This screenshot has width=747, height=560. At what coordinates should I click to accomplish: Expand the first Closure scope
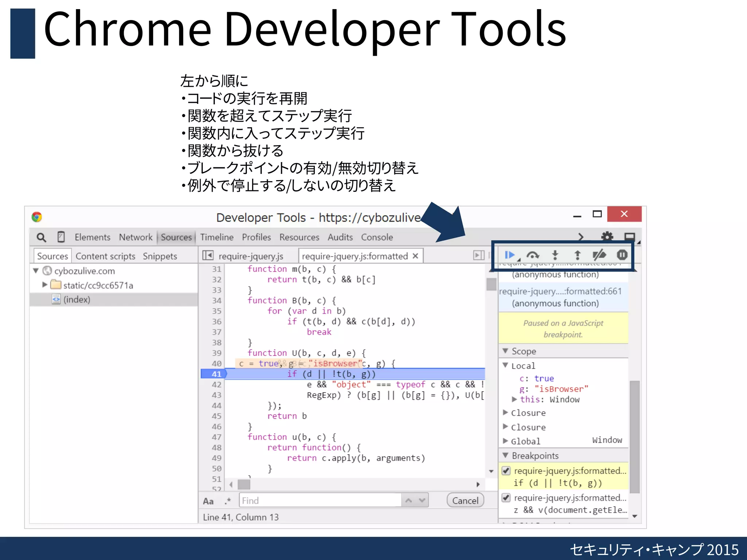[x=505, y=412]
